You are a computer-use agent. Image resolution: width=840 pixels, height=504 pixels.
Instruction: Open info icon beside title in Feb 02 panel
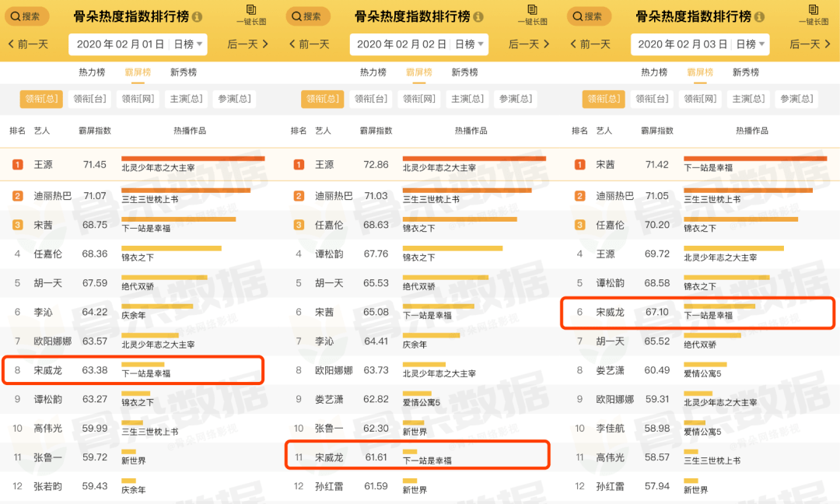[478, 17]
